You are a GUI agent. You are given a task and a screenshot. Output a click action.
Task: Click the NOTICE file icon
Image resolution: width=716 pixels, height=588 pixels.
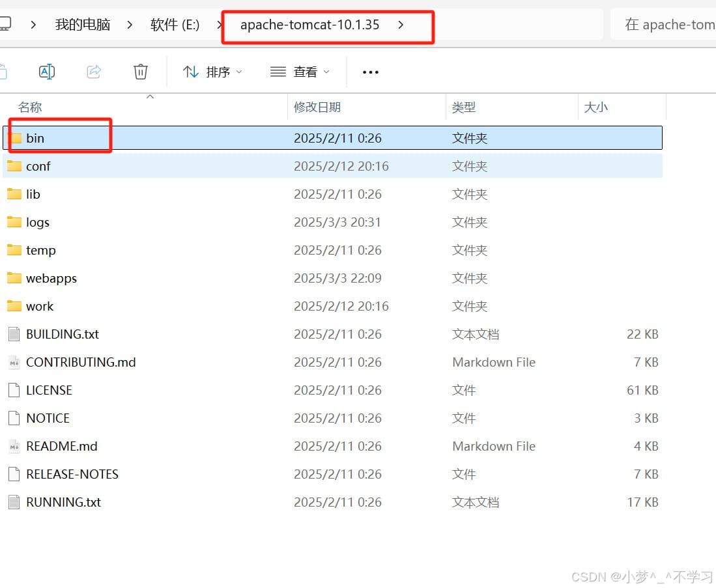(x=14, y=418)
